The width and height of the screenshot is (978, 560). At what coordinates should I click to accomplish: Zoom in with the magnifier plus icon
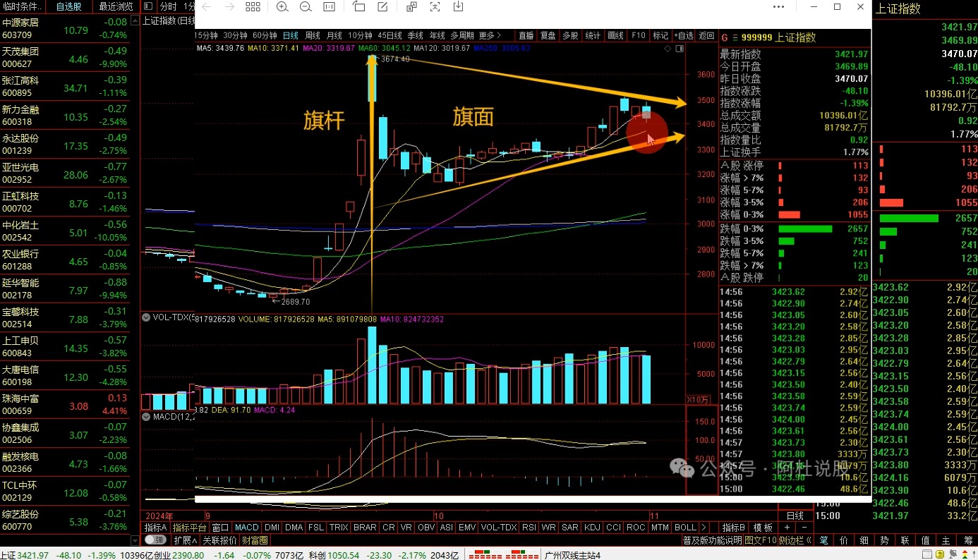coord(282,7)
